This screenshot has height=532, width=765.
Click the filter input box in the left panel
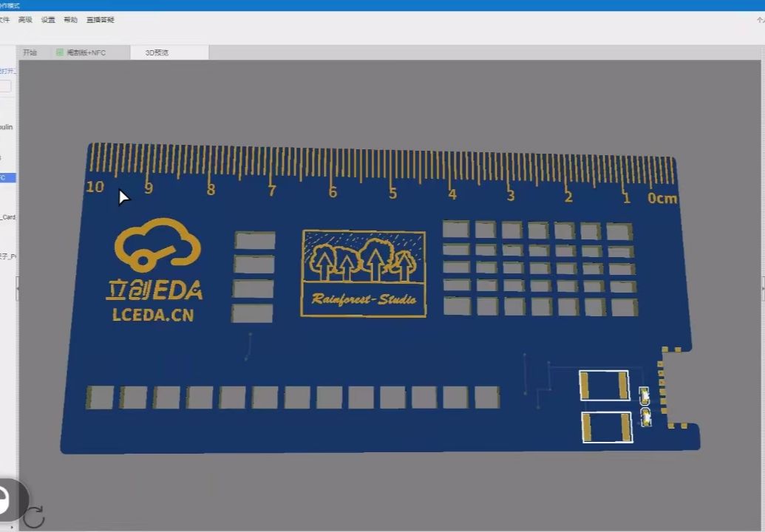(5, 86)
